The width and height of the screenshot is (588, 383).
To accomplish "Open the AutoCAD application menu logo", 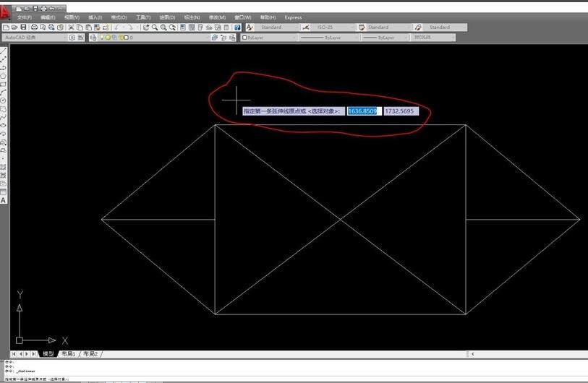I will click(5, 13).
